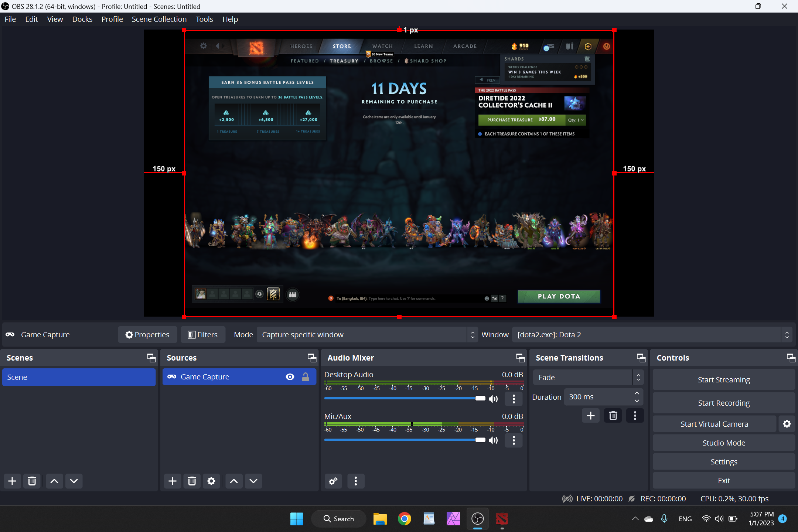The width and height of the screenshot is (798, 532).
Task: Open transition properties three-dot icon
Action: tap(635, 416)
